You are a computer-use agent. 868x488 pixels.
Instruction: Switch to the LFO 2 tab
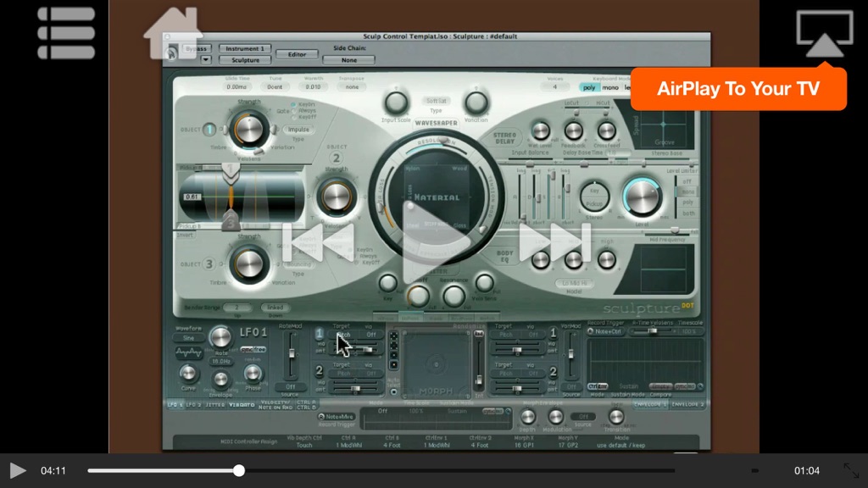pyautogui.click(x=193, y=405)
